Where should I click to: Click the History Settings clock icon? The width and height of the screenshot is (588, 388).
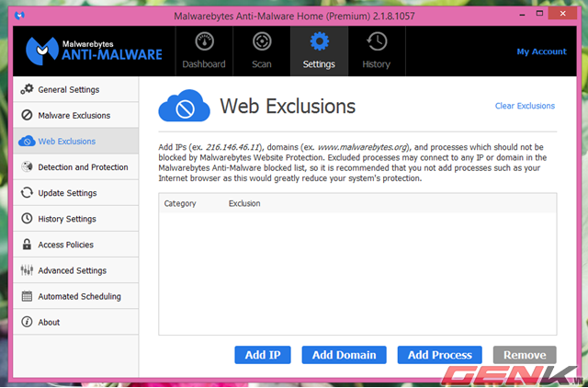click(x=27, y=219)
